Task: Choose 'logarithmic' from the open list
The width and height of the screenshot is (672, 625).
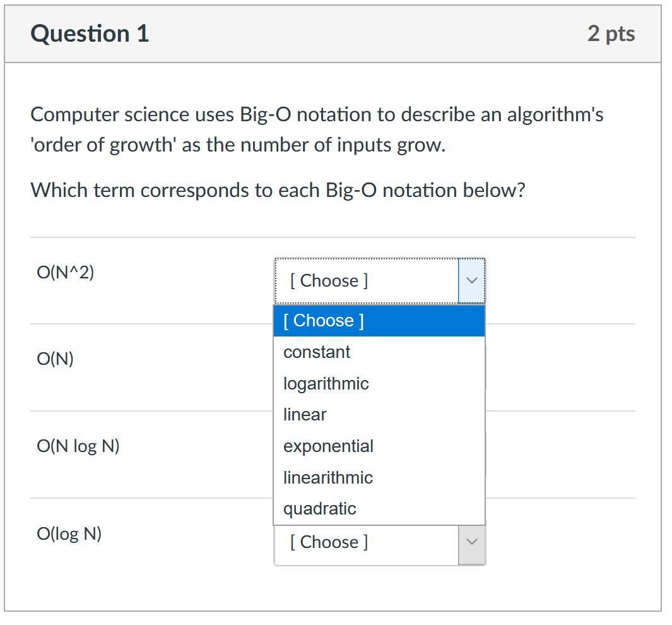Action: [x=379, y=383]
